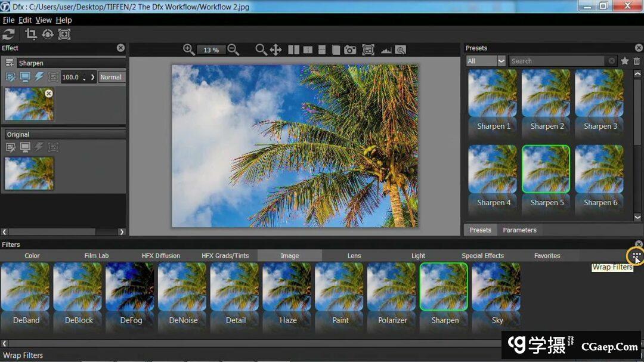Toggle Wrap Filters grid button

636,256
